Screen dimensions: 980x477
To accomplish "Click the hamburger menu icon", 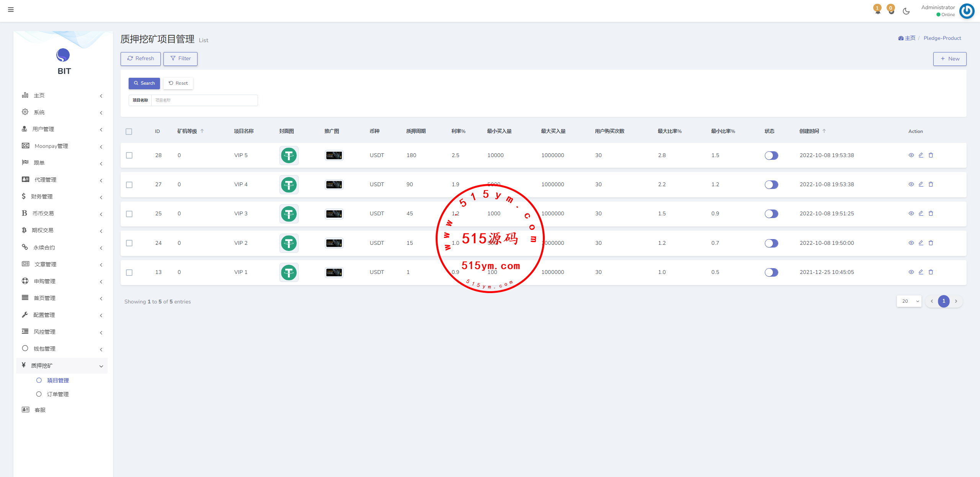I will 11,10.
